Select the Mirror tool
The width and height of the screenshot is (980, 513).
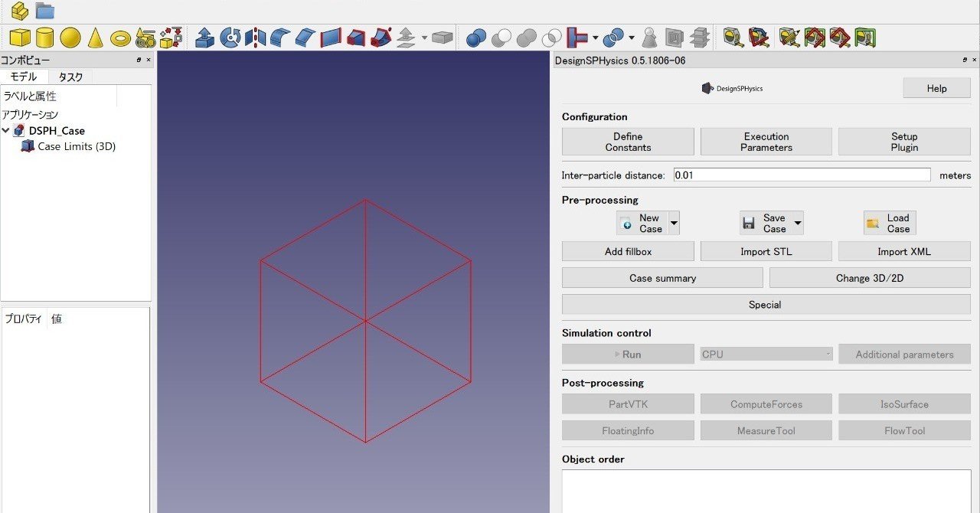(x=255, y=36)
